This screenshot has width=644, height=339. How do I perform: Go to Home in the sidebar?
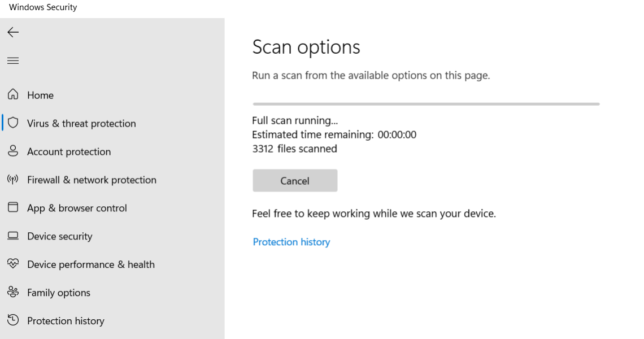coord(41,95)
